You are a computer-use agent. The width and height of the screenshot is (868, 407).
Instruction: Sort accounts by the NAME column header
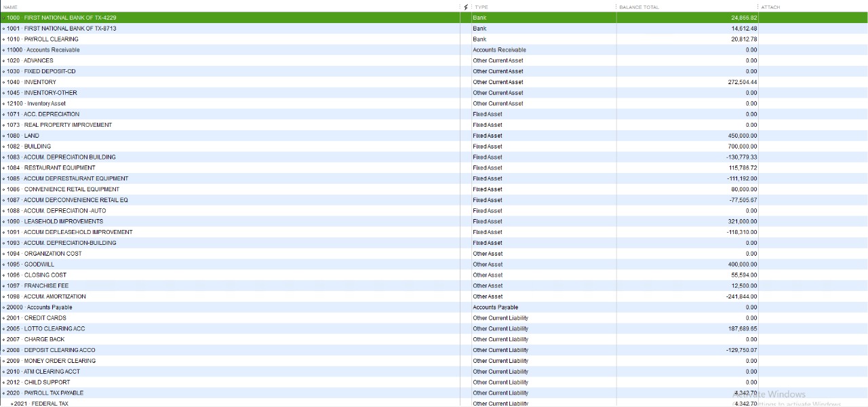pos(11,7)
